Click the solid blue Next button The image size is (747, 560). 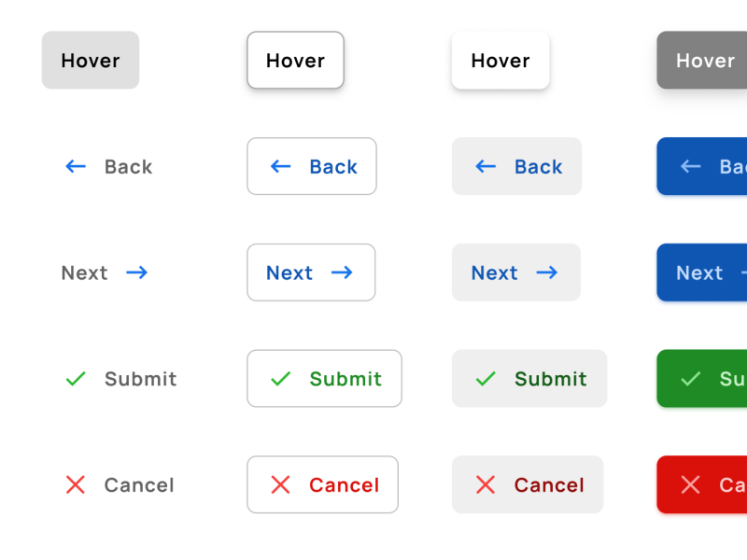coord(702,273)
